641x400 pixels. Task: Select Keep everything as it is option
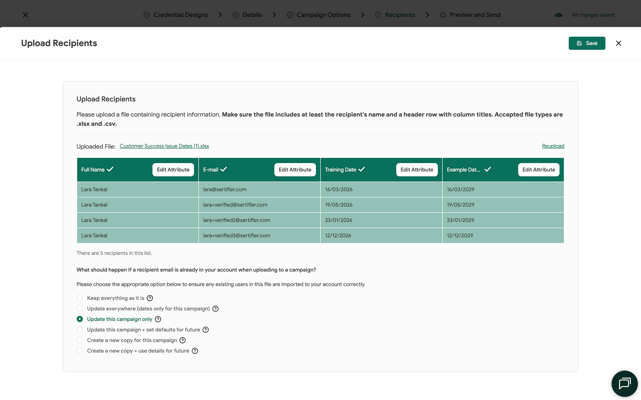[x=80, y=298]
